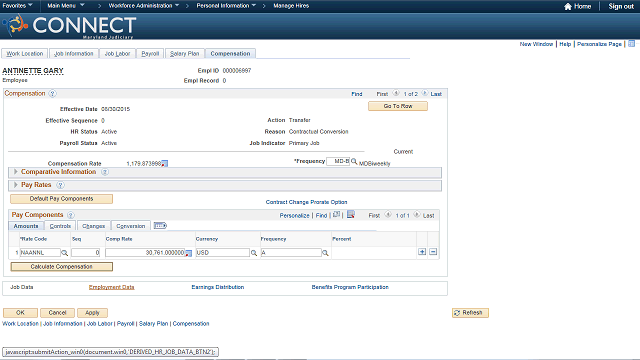Viewport: 640px width, 360px height.
Task: Select the Amounts grid tab
Action: pyautogui.click(x=26, y=226)
